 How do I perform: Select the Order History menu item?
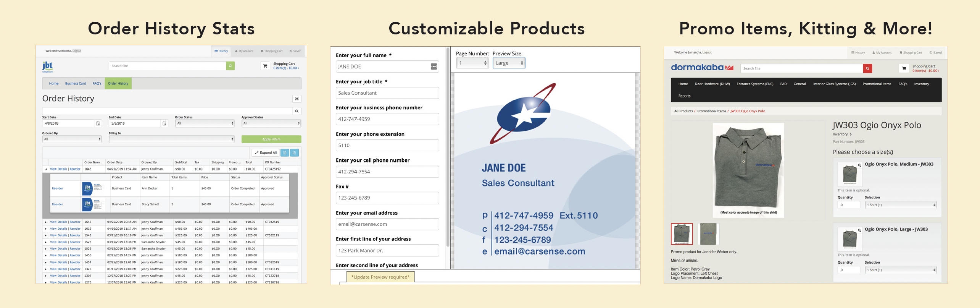tap(118, 84)
